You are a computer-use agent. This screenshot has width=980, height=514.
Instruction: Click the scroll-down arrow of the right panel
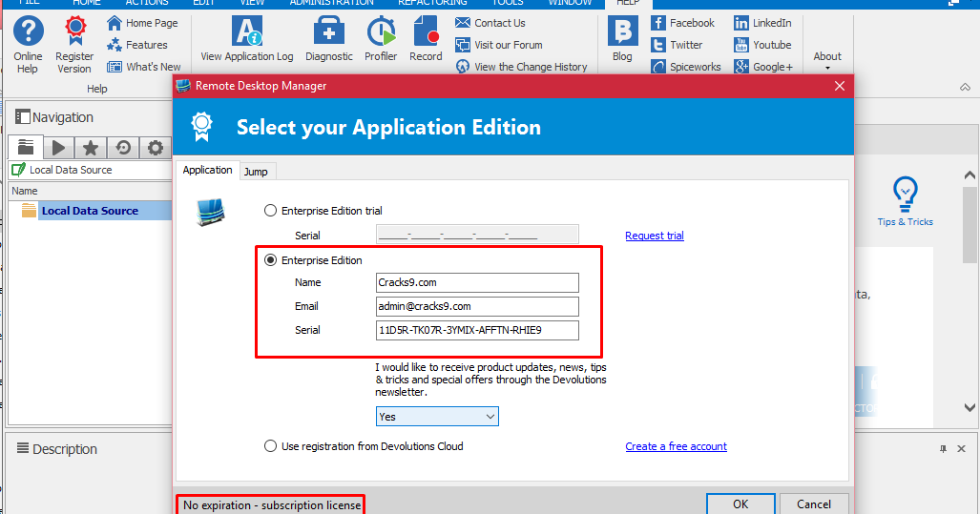click(x=970, y=407)
